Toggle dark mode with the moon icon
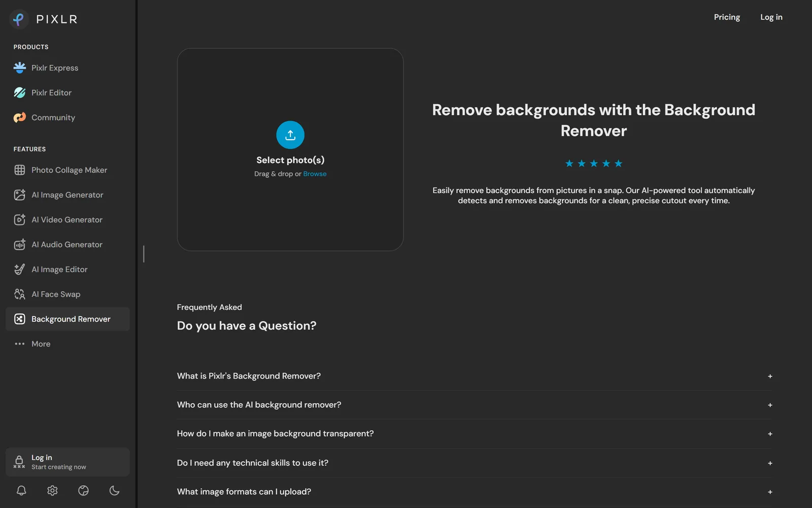 [x=115, y=490]
